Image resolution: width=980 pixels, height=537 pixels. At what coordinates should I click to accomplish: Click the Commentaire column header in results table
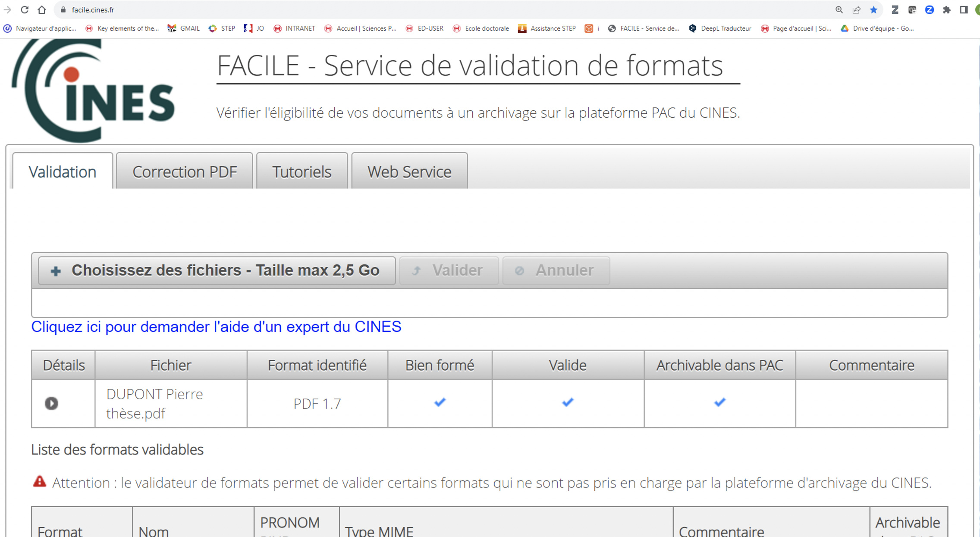point(871,365)
